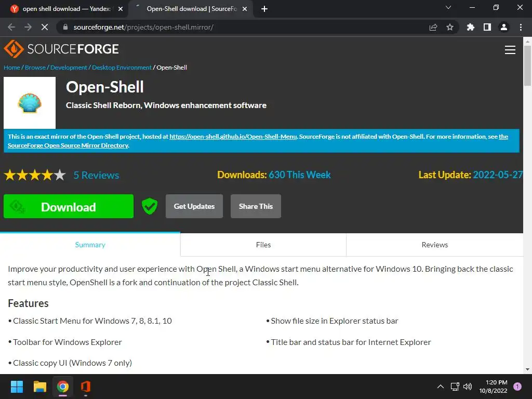Viewport: 532px width, 399px height.
Task: Click 'Title bar and status bar for Internet Explorer'
Action: tap(351, 342)
